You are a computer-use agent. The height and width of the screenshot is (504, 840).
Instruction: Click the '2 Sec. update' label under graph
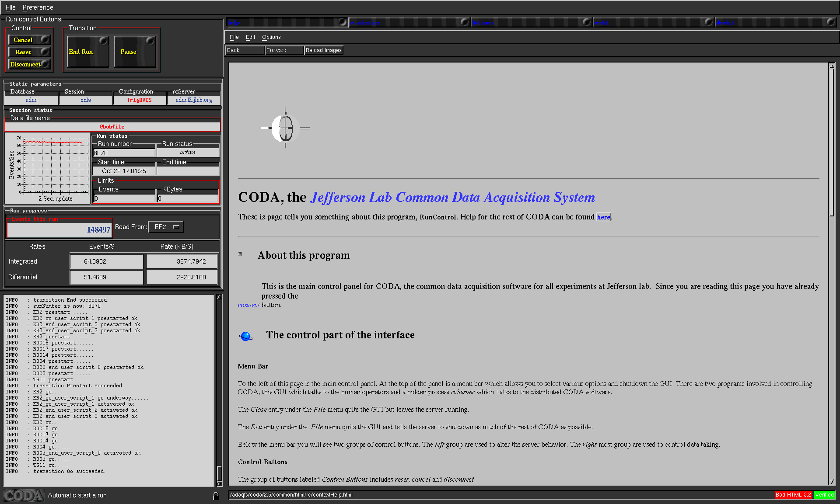pyautogui.click(x=56, y=199)
